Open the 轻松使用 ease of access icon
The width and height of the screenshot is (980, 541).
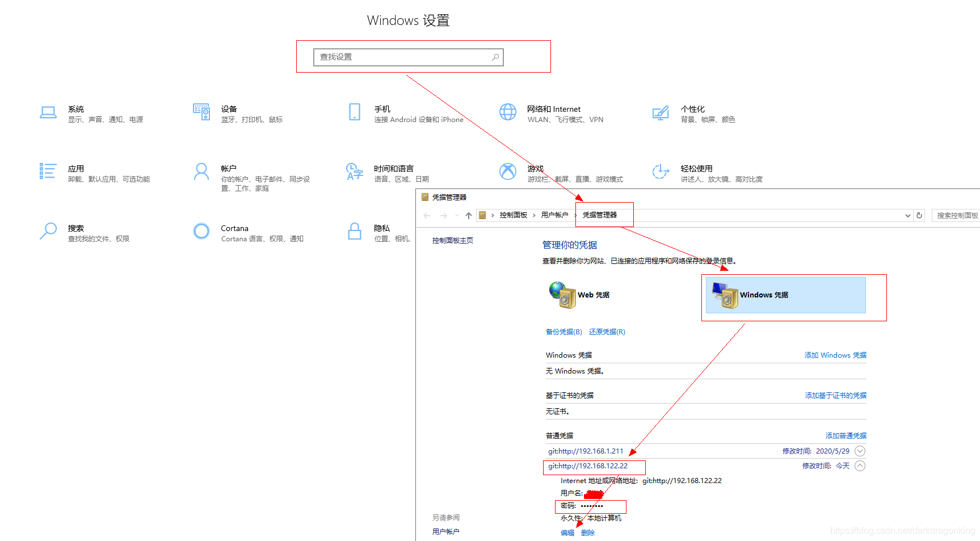point(661,171)
